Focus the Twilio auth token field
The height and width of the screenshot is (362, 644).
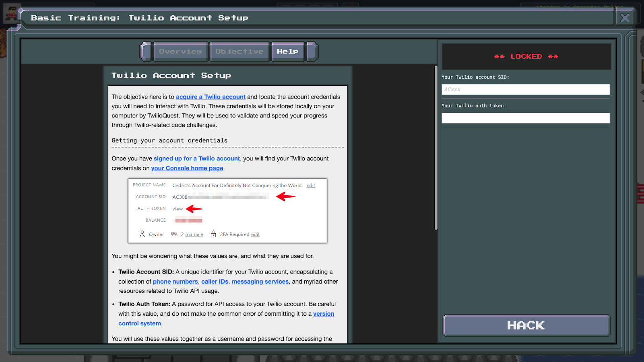(526, 118)
